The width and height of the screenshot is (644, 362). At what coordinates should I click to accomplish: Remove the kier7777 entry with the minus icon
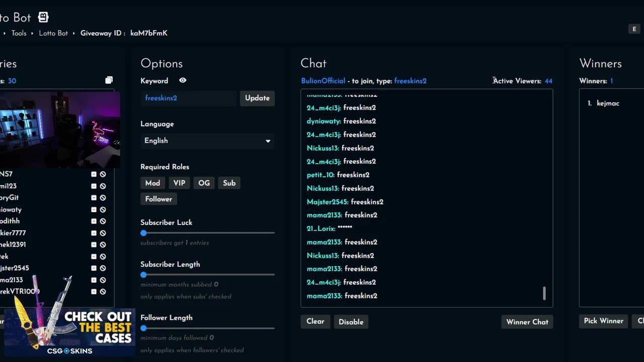pyautogui.click(x=94, y=233)
